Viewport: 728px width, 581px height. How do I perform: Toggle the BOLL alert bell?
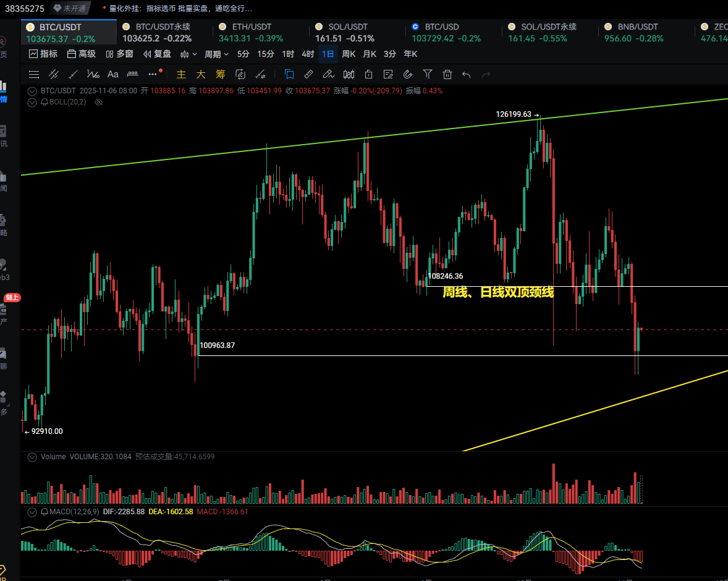44,102
